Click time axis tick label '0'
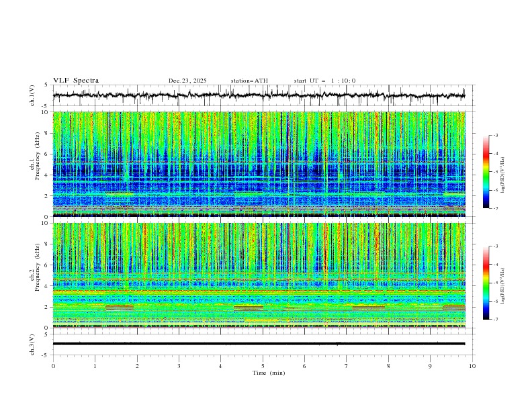The height and width of the screenshot is (411, 532). (53, 366)
